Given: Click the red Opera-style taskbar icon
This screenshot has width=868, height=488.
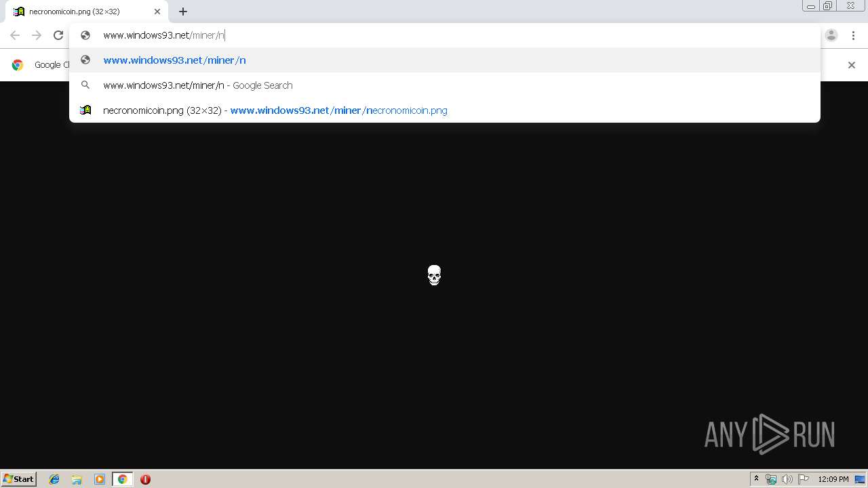Looking at the screenshot, I should pyautogui.click(x=145, y=479).
